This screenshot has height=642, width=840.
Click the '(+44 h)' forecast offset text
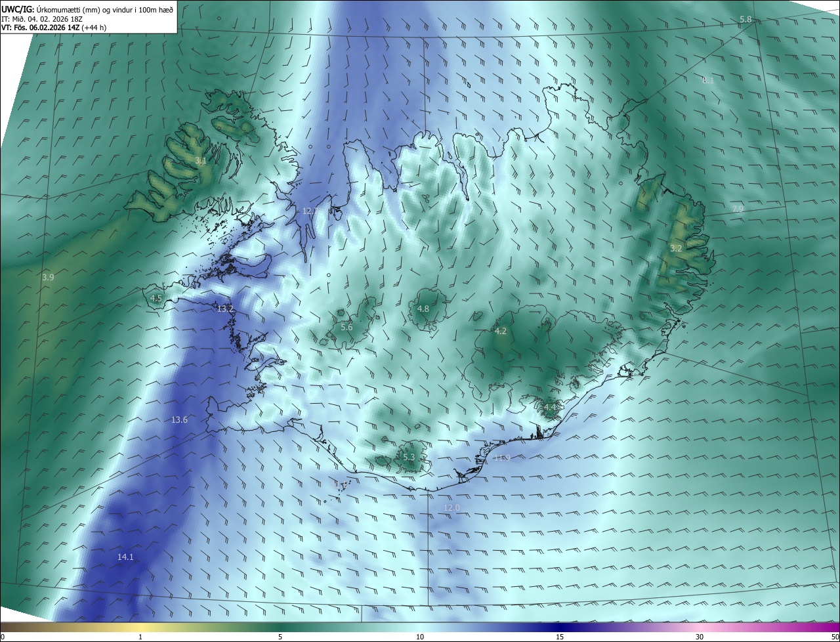tap(95, 28)
